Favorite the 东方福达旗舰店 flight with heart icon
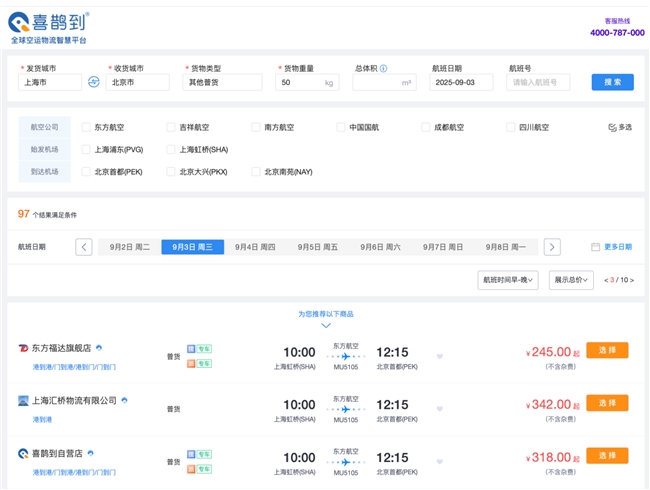This screenshot has width=650, height=490. pos(439,355)
